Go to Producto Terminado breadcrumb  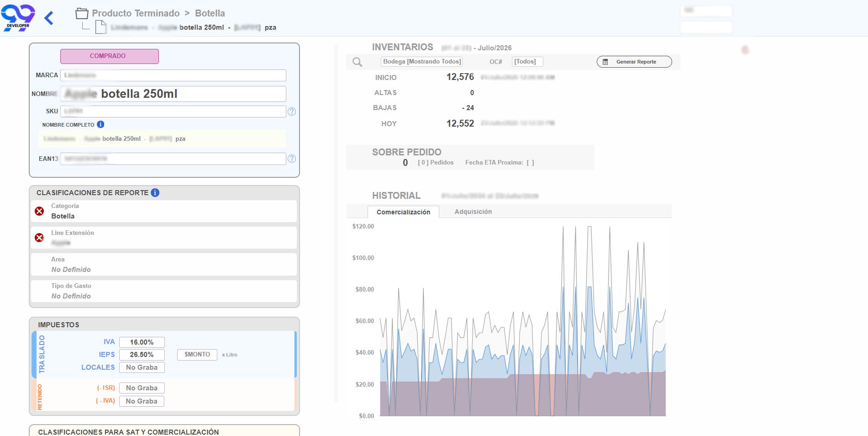coord(136,13)
